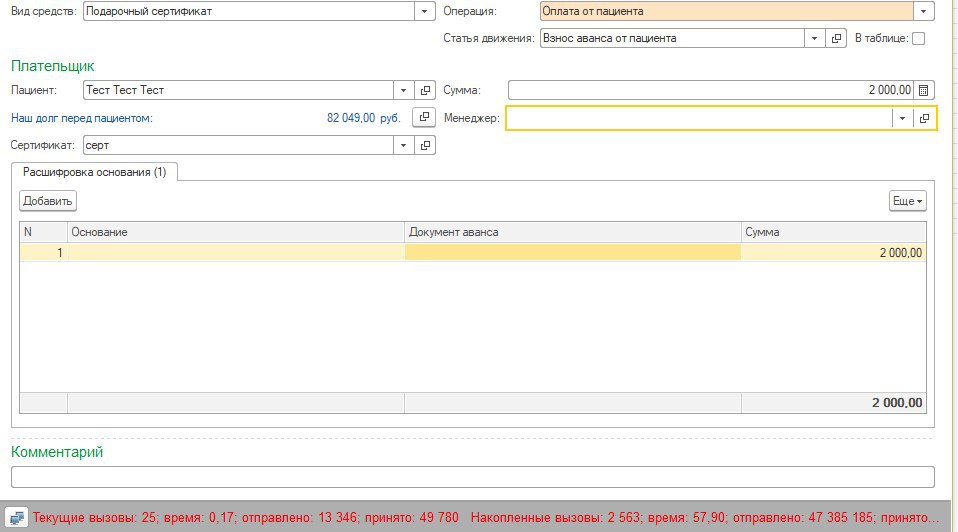Click the Текущие вызовы status text
This screenshot has width=958, height=532.
coord(246,517)
